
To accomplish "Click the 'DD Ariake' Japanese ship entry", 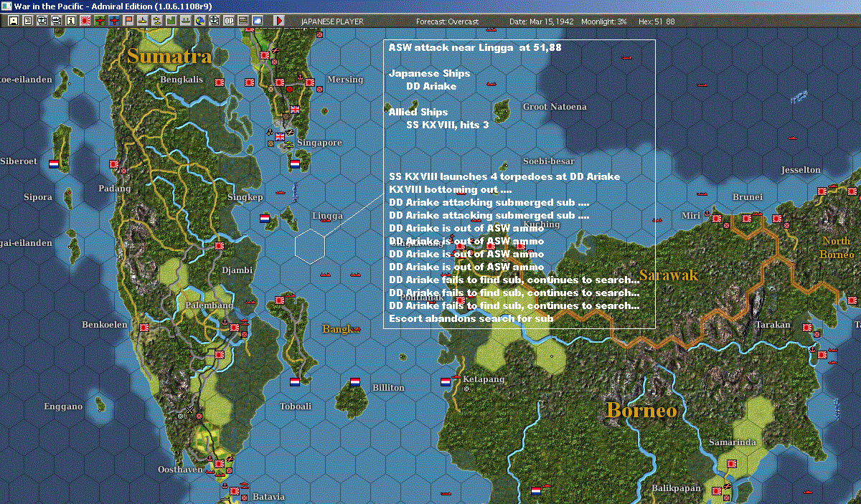I will pos(431,86).
